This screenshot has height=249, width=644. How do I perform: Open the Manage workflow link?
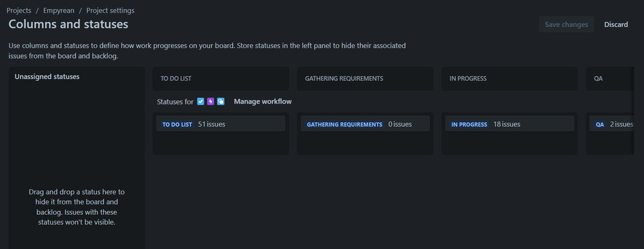pyautogui.click(x=263, y=101)
